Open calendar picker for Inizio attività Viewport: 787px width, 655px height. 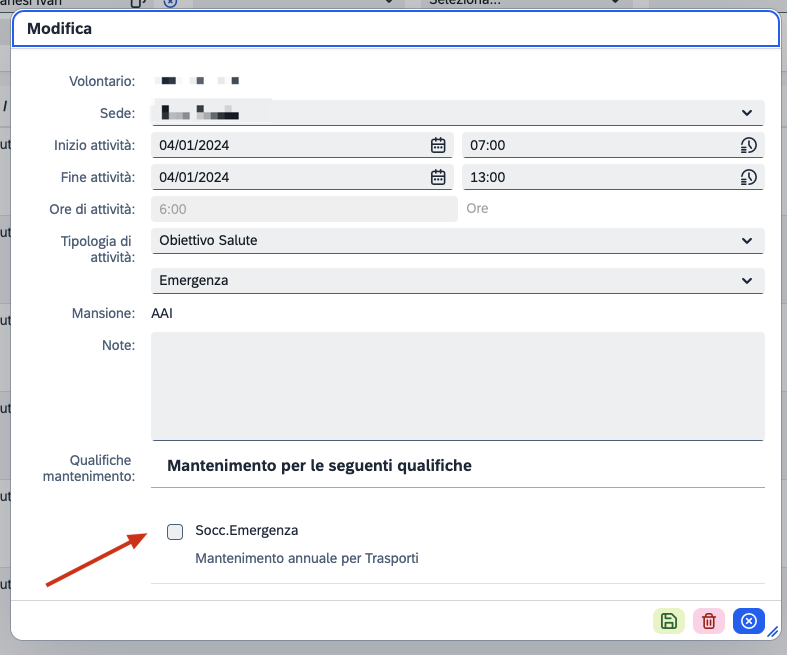pos(438,145)
